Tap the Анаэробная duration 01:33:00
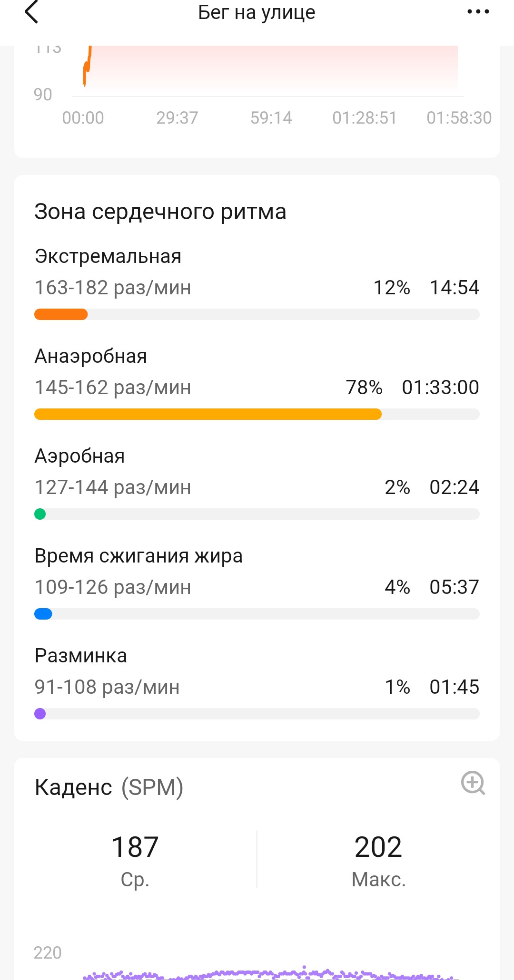The image size is (514, 980). (x=440, y=388)
